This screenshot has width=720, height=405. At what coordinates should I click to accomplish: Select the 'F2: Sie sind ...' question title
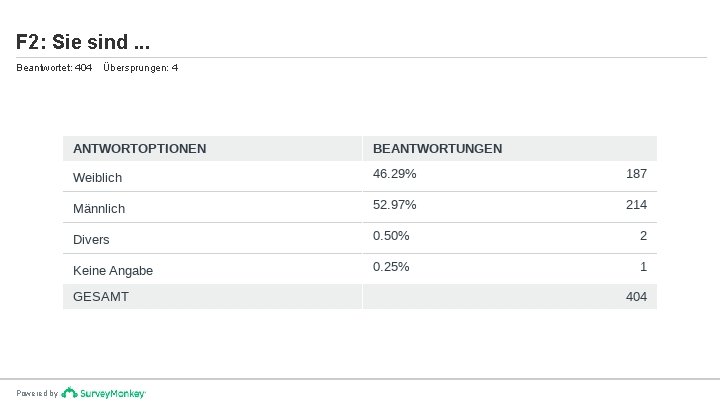coord(84,42)
